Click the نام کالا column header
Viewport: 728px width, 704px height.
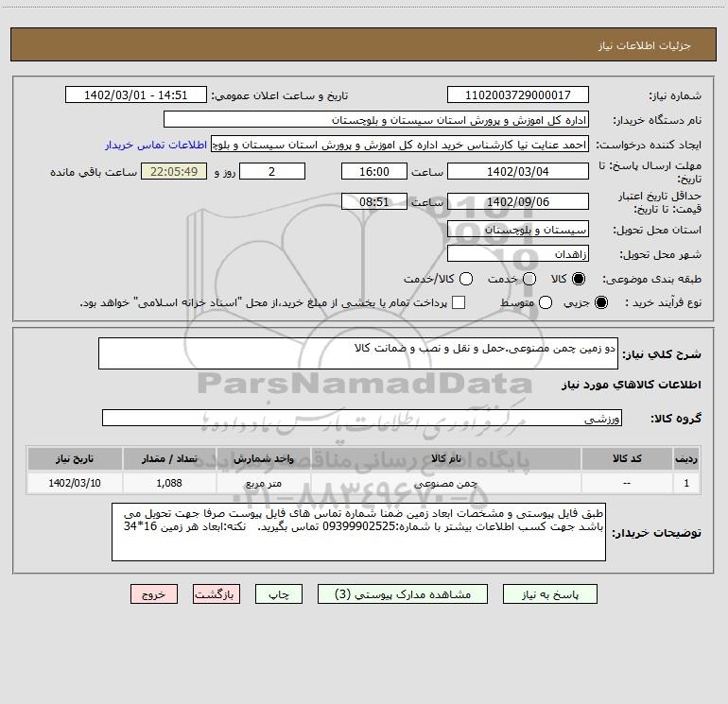tap(445, 458)
